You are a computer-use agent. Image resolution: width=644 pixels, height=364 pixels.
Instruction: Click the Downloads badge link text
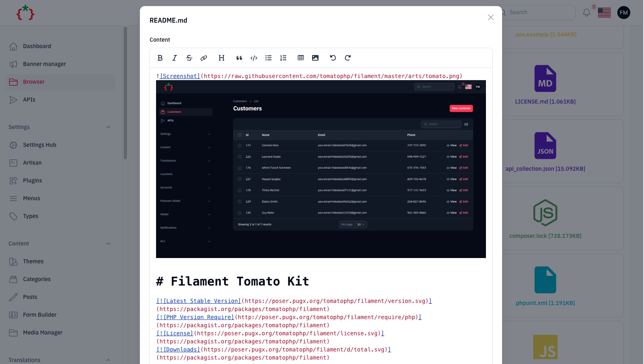click(x=178, y=349)
